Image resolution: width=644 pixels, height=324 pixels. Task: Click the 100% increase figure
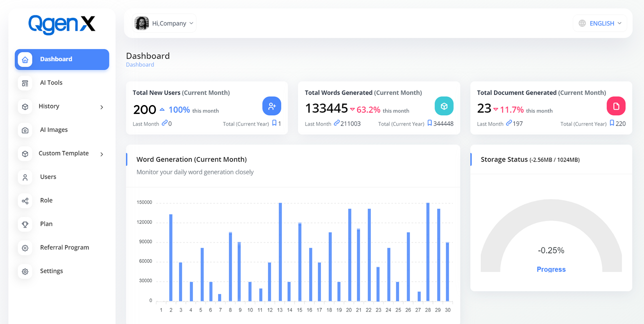(x=179, y=110)
